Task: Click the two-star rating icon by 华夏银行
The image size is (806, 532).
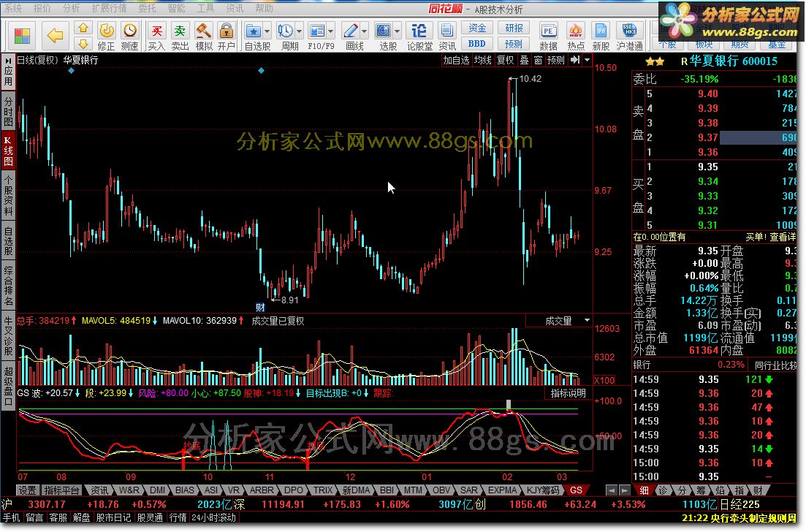Action: [654, 61]
